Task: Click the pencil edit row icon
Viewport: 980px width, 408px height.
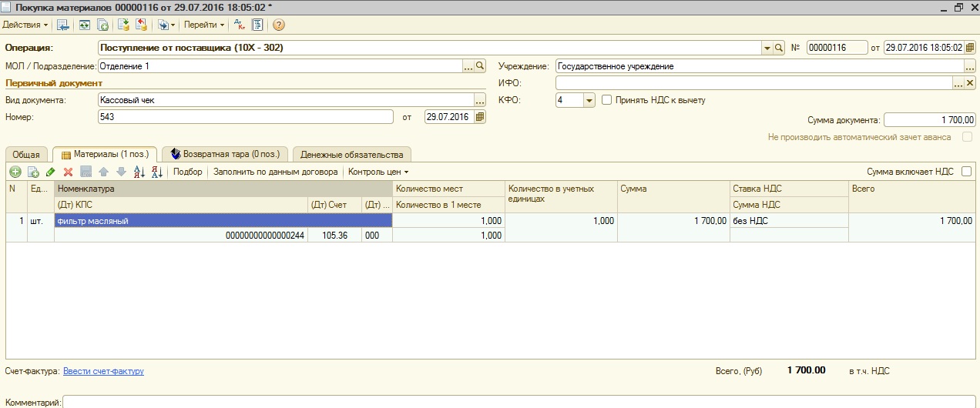Action: pyautogui.click(x=51, y=172)
